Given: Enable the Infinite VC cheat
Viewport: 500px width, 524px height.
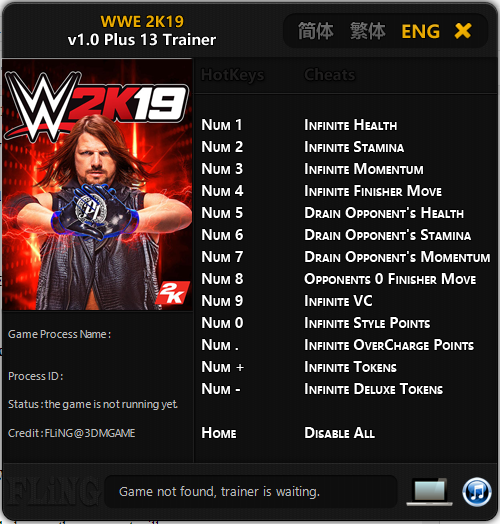Looking at the screenshot, I should pyautogui.click(x=338, y=301).
